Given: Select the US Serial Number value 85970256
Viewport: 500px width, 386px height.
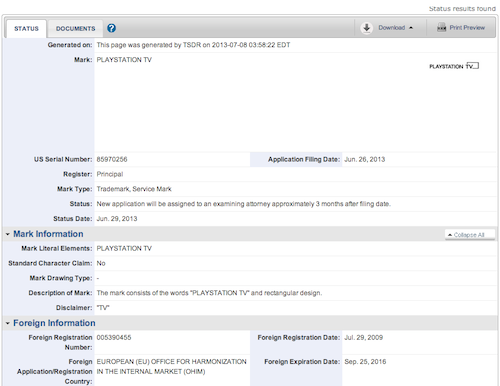Looking at the screenshot, I should (112, 159).
